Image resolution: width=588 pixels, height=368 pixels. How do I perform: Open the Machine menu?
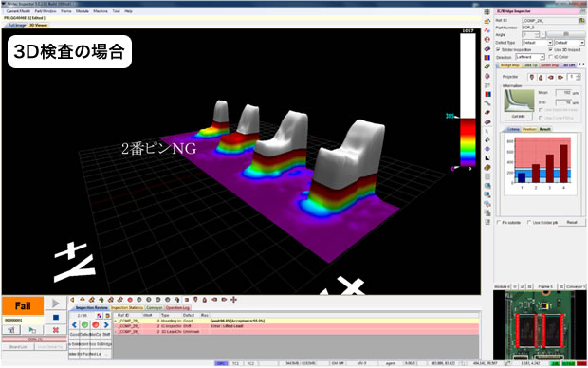(x=101, y=11)
